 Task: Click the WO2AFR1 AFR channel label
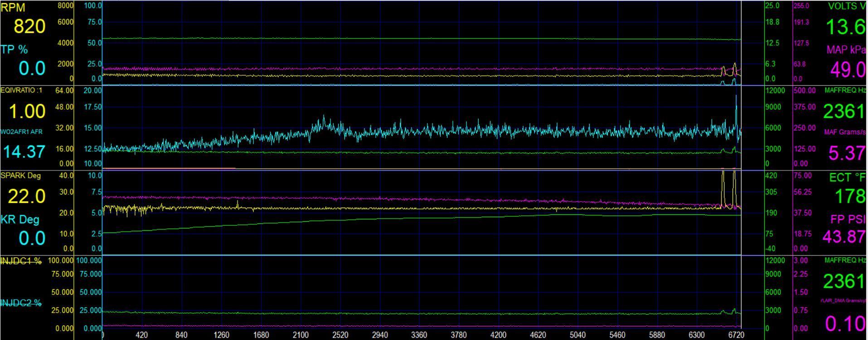tap(21, 132)
